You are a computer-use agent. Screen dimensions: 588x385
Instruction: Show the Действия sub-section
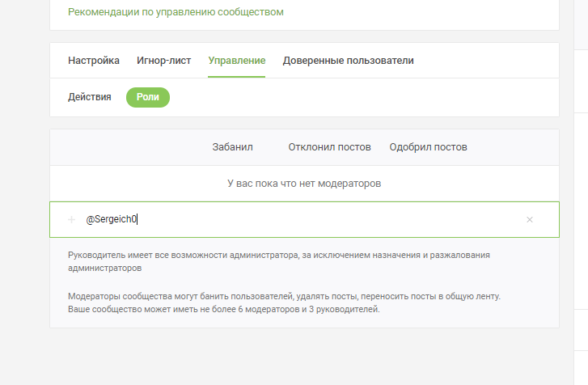pyautogui.click(x=90, y=97)
